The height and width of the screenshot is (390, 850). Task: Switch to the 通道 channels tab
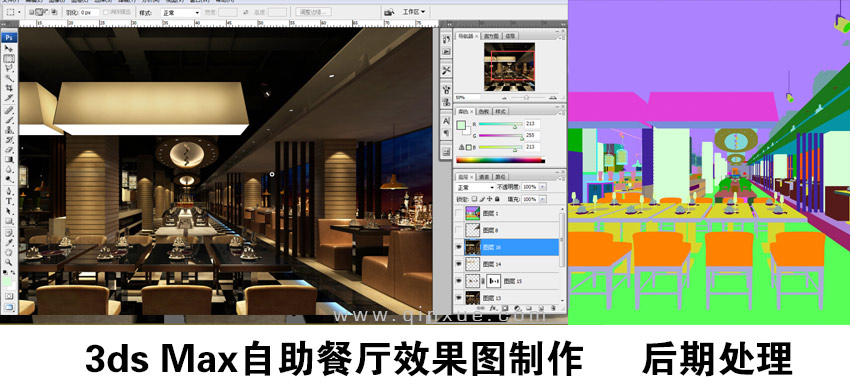(485, 177)
